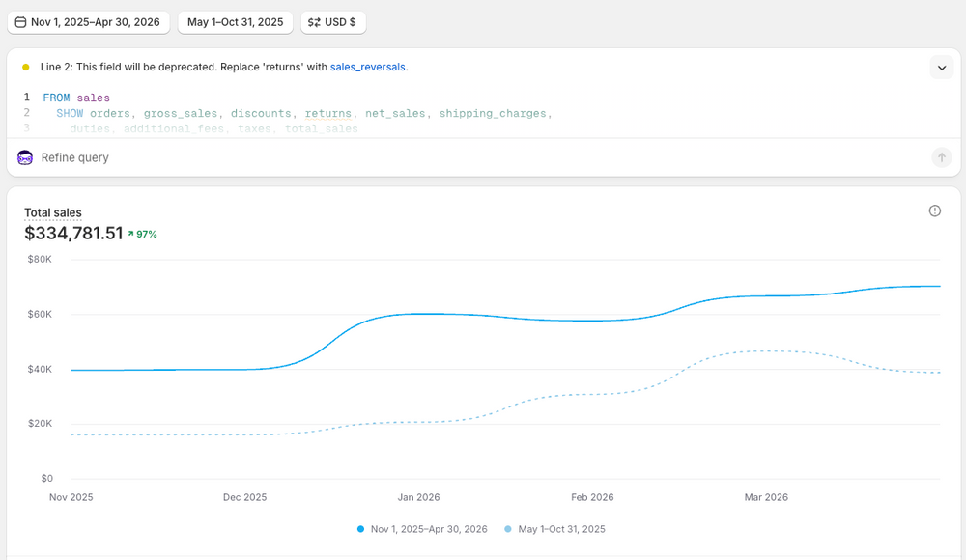The height and width of the screenshot is (560, 966).
Task: Submit the refine query with the arrow button
Action: click(941, 157)
